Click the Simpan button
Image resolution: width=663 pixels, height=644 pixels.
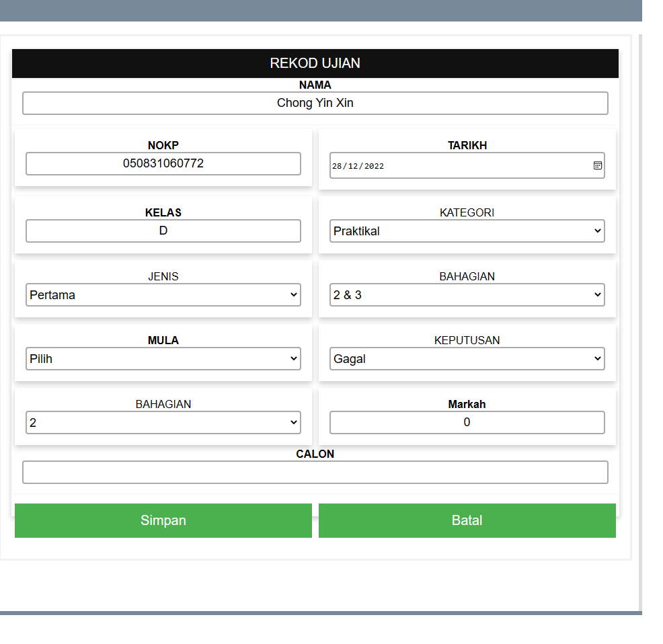pyautogui.click(x=163, y=520)
